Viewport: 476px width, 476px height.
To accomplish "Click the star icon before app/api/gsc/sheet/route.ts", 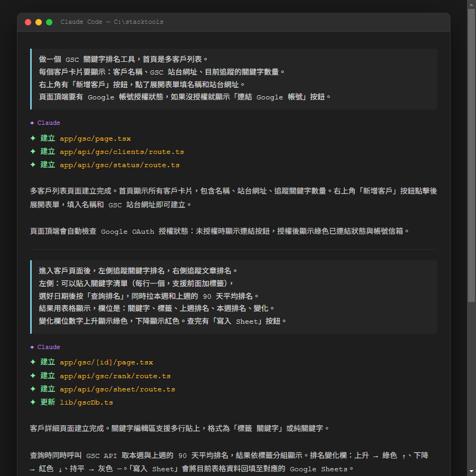I will [33, 389].
